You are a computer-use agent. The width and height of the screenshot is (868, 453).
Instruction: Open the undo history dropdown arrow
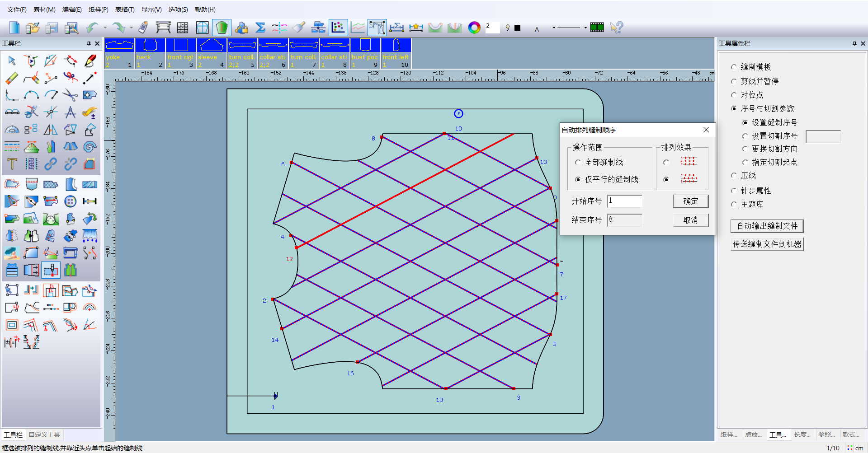[x=105, y=28]
